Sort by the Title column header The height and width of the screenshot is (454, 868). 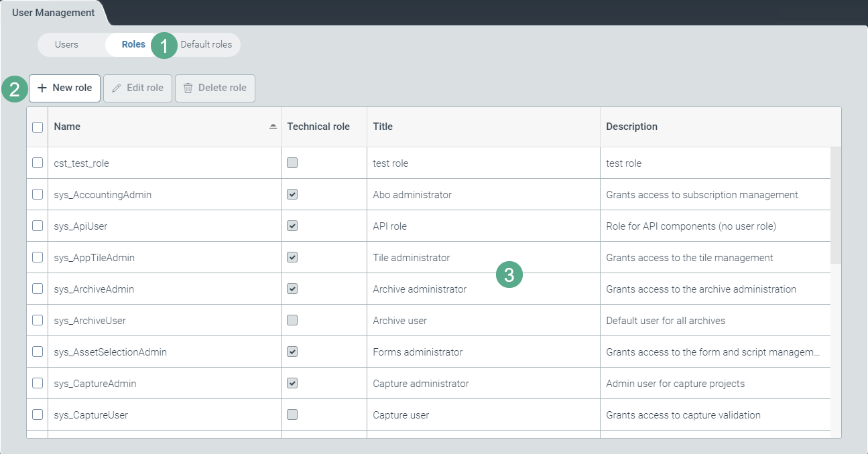(x=383, y=127)
